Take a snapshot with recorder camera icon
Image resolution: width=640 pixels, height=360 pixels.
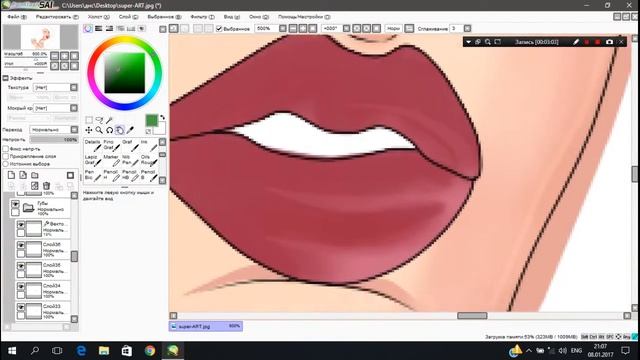[609, 42]
